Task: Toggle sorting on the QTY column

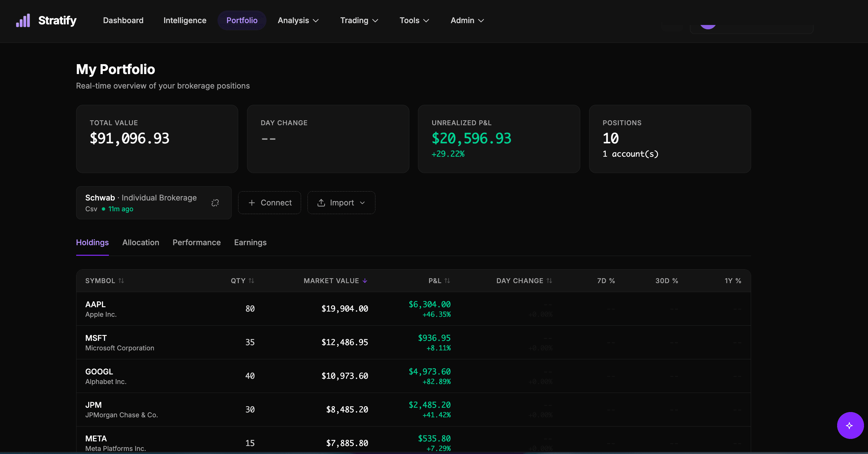Action: coord(251,281)
